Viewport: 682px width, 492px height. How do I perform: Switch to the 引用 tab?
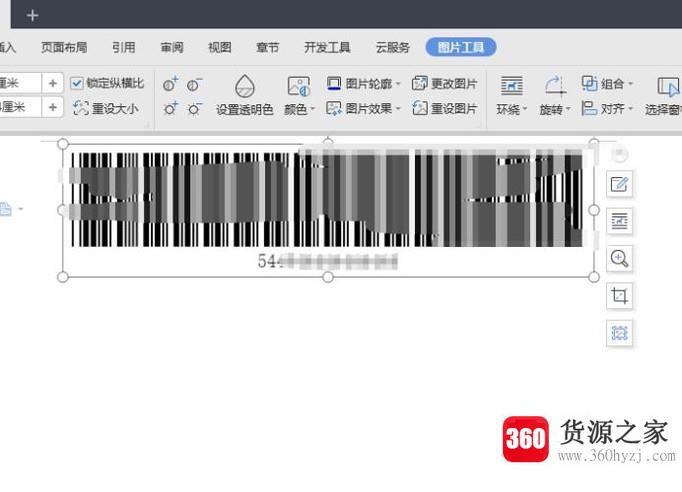(124, 47)
